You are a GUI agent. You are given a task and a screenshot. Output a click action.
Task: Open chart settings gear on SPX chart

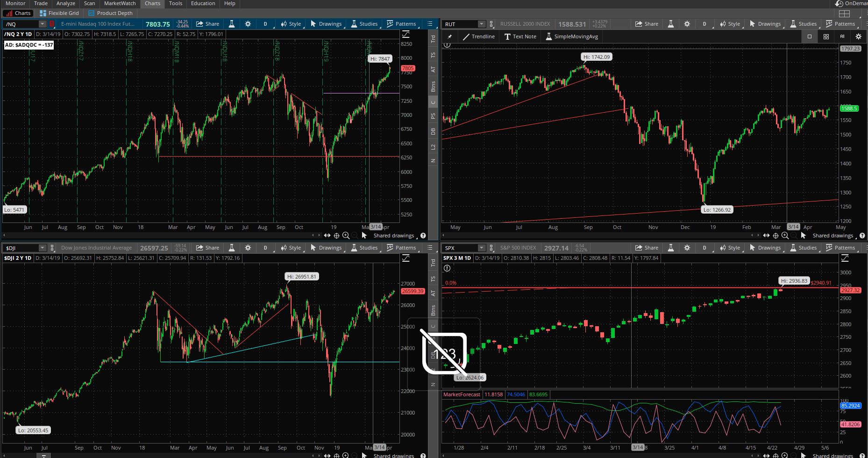point(687,248)
